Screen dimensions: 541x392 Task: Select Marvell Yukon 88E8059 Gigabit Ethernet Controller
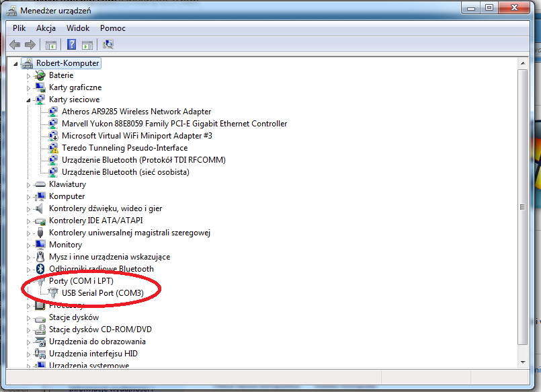pos(174,124)
